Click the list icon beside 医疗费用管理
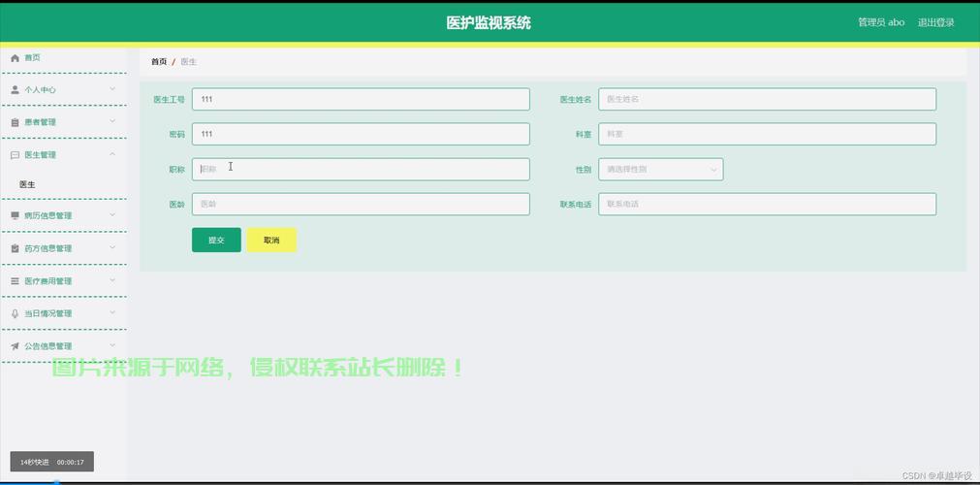 pyautogui.click(x=15, y=281)
